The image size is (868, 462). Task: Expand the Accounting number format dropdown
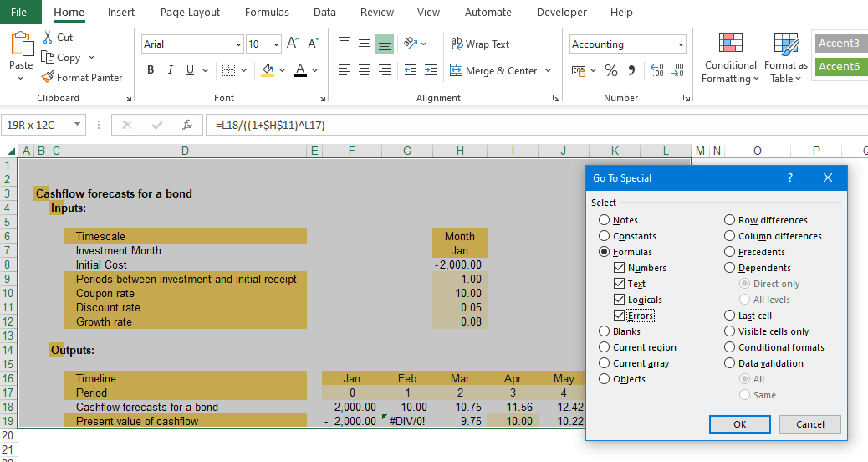tap(681, 44)
